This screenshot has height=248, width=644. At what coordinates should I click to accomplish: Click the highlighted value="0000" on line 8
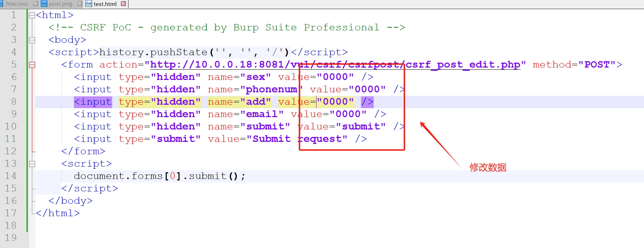tap(316, 102)
